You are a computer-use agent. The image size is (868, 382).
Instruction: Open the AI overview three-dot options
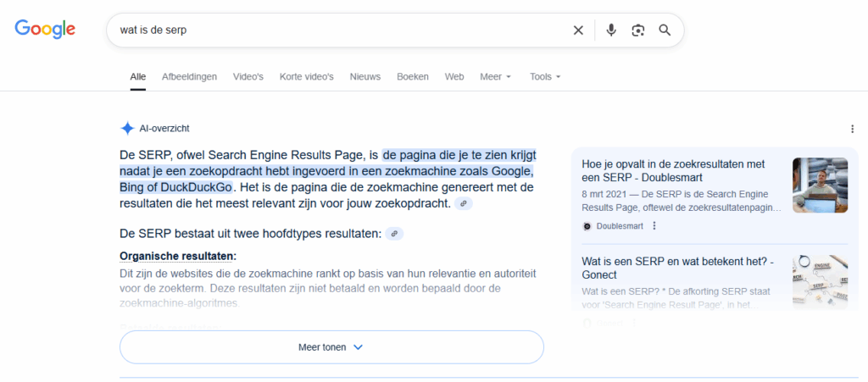[x=852, y=129]
